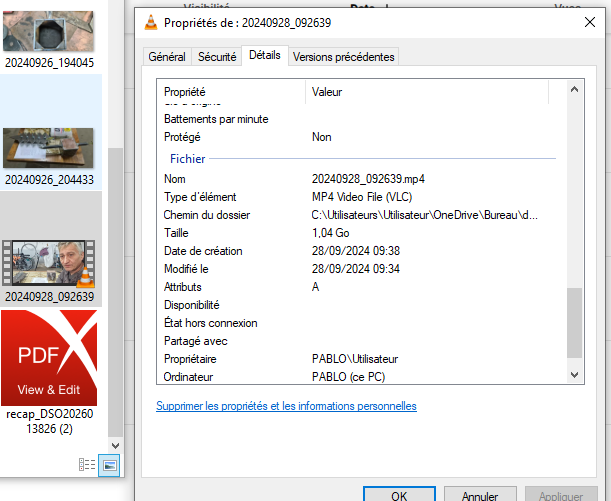Viewport: 611px width, 501px height.
Task: Click Supprimer les propriétés et les informations personnelles link
Action: (286, 406)
